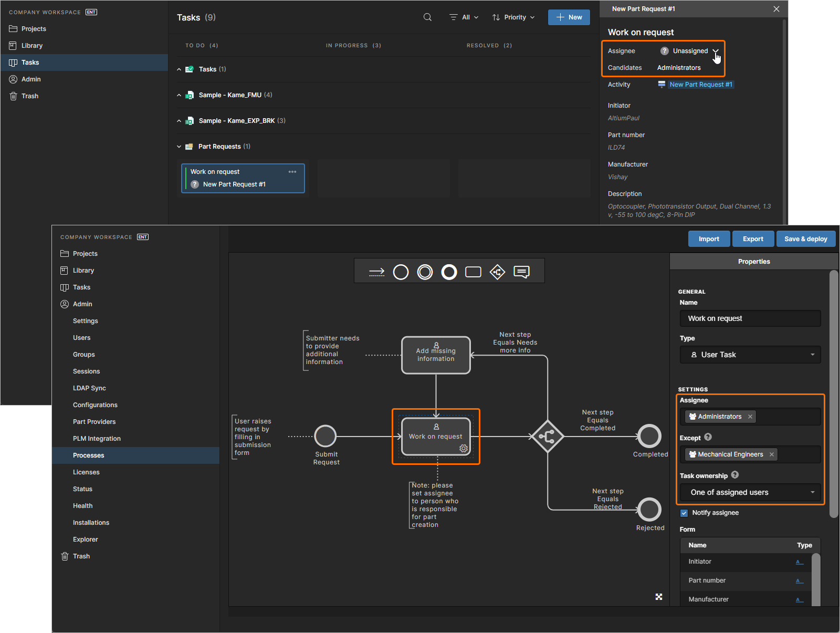The image size is (840, 633).
Task: Collapse the Part Requests group
Action: [x=179, y=146]
